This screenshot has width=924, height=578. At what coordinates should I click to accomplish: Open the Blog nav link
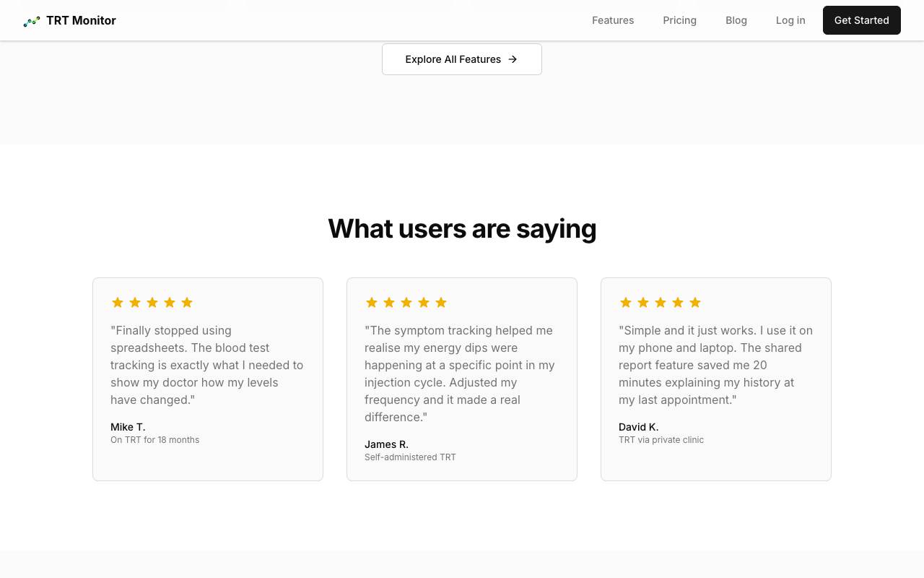[x=736, y=20]
